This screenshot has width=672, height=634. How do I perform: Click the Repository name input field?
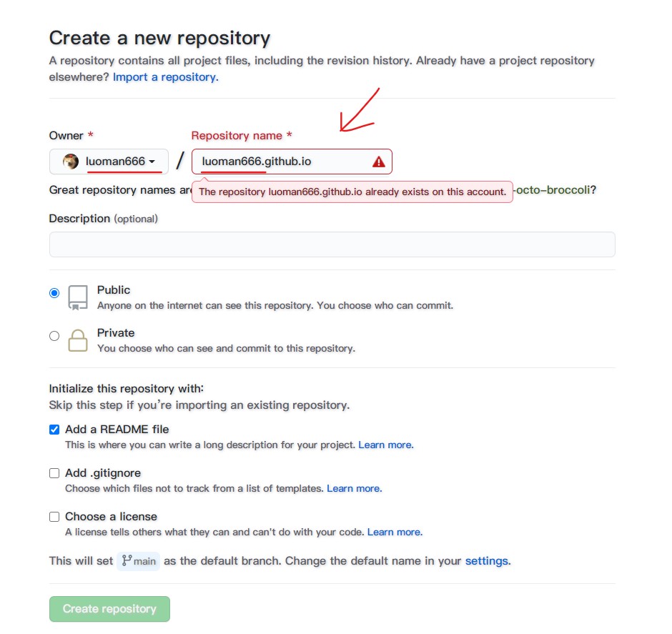pyautogui.click(x=292, y=162)
